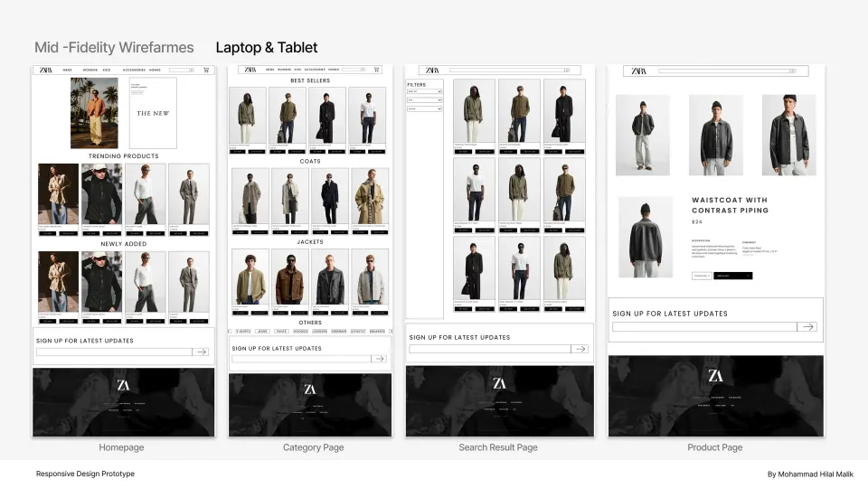Viewport: 868px width, 488px height.
Task: Click the ZARA logo on Search Result Page header
Action: (x=432, y=70)
